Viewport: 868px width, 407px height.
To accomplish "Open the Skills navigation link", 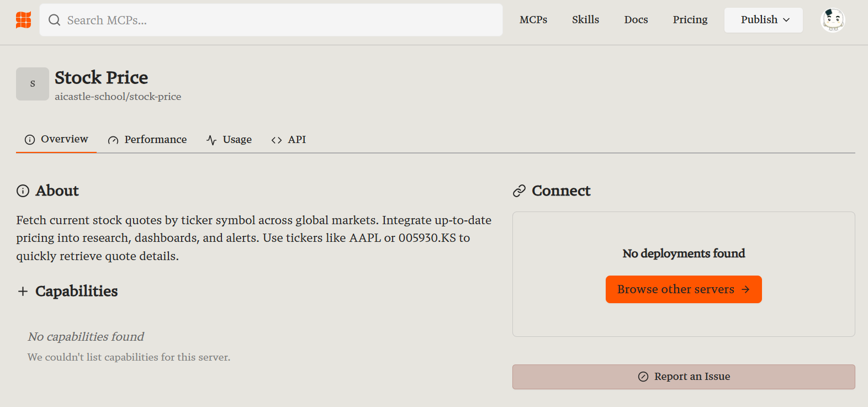I will (x=585, y=20).
